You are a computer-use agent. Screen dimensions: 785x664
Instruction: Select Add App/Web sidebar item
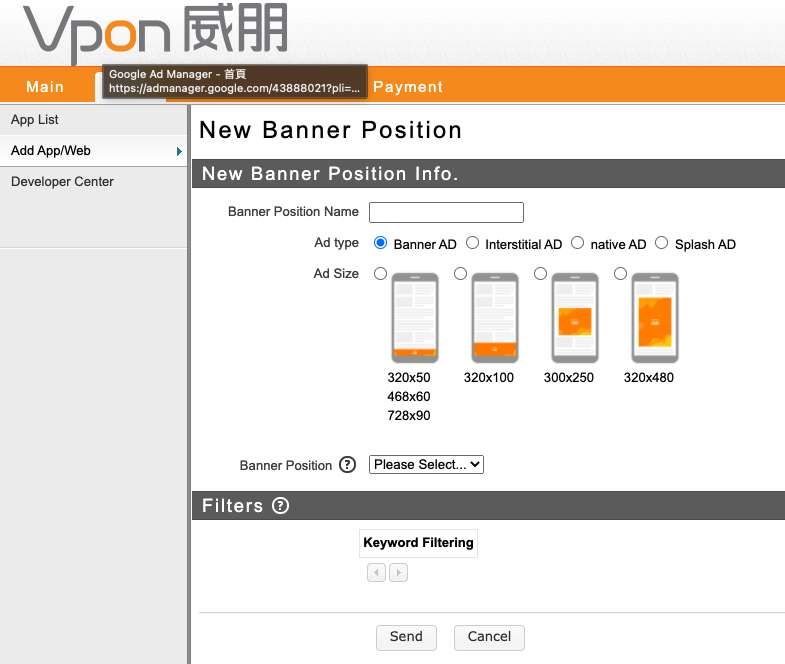(x=93, y=151)
